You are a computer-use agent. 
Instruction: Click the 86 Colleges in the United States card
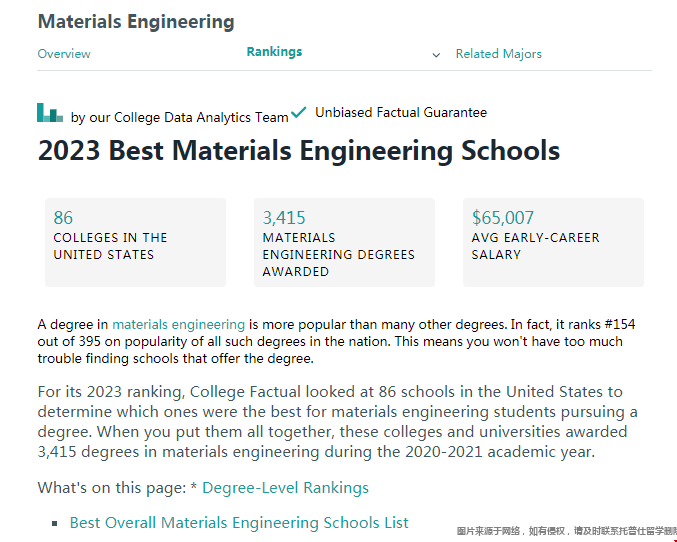[135, 242]
